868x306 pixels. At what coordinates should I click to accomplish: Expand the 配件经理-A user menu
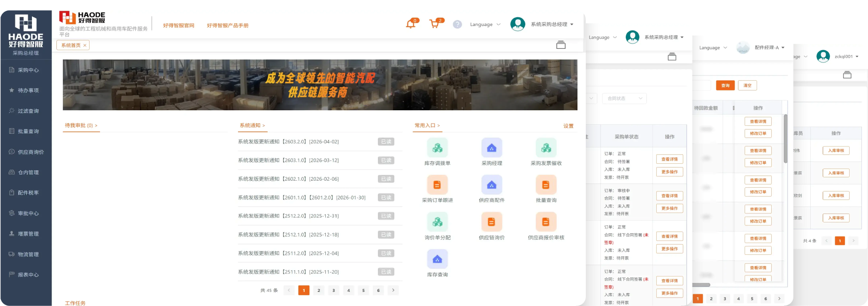point(769,47)
